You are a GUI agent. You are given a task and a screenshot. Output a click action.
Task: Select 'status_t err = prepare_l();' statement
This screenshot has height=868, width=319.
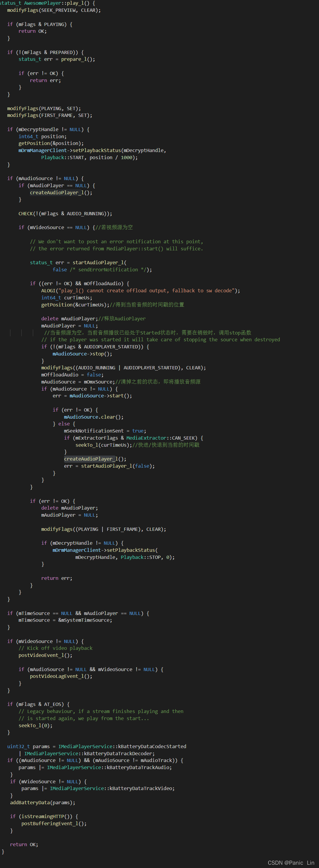(x=57, y=59)
